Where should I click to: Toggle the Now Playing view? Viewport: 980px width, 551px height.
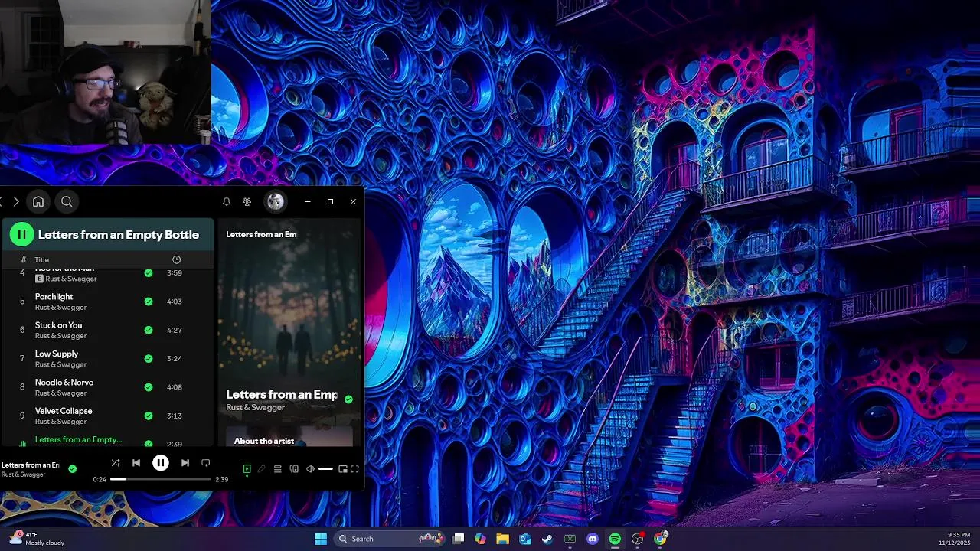pos(247,469)
